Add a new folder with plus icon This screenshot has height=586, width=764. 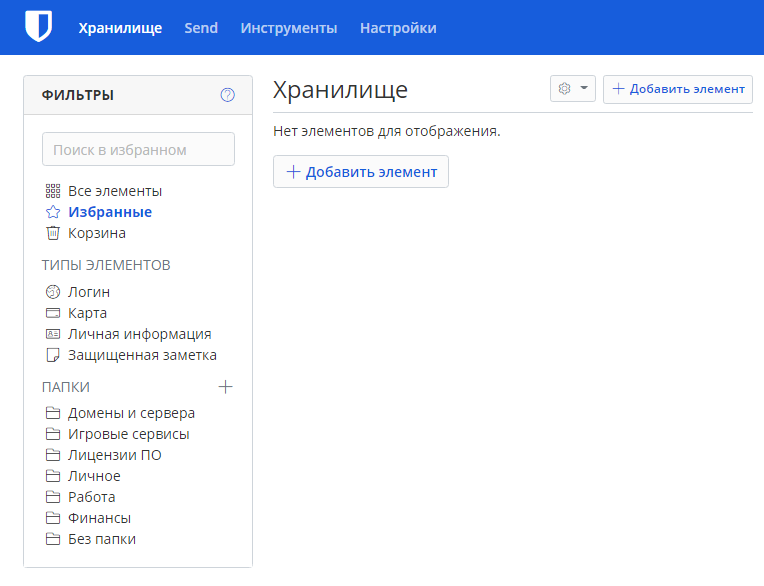(225, 387)
